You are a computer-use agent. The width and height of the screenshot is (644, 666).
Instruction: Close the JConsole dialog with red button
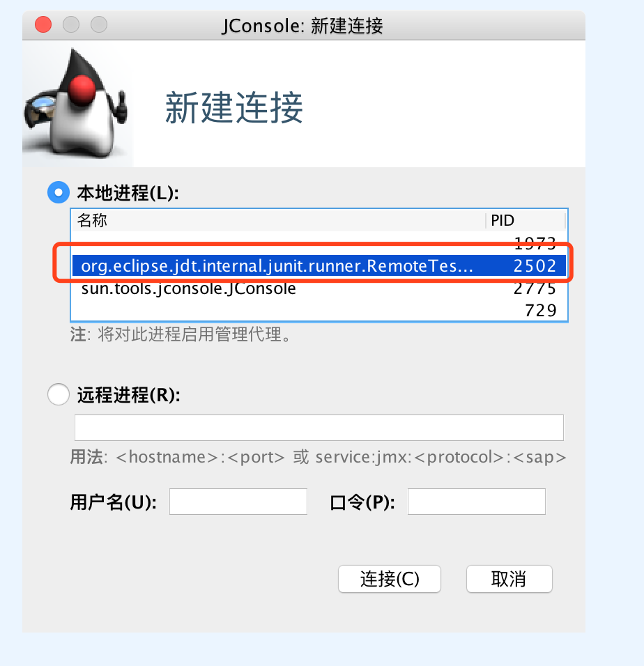click(43, 24)
